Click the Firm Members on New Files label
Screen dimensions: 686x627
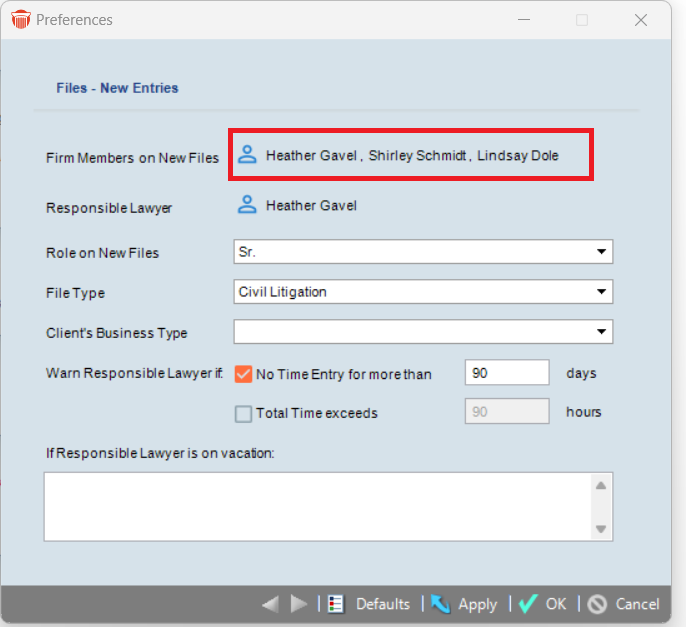pos(132,158)
